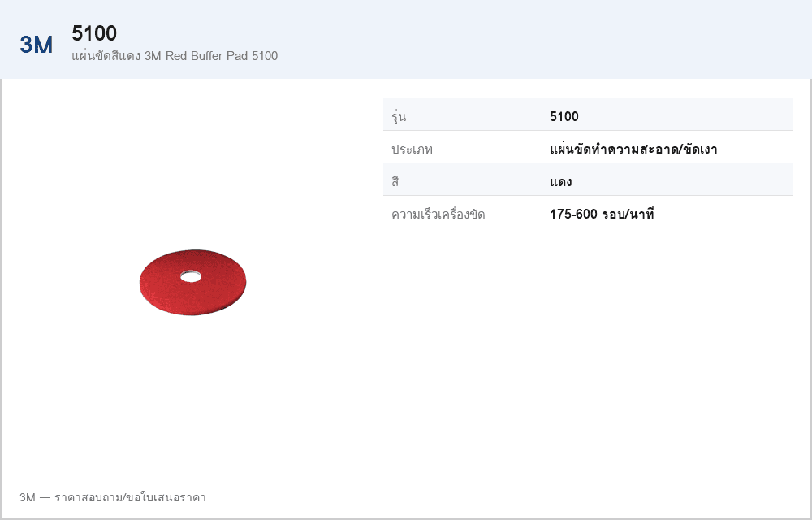The image size is (812, 520).
Task: Open the red buffer pad product image
Action: [192, 282]
